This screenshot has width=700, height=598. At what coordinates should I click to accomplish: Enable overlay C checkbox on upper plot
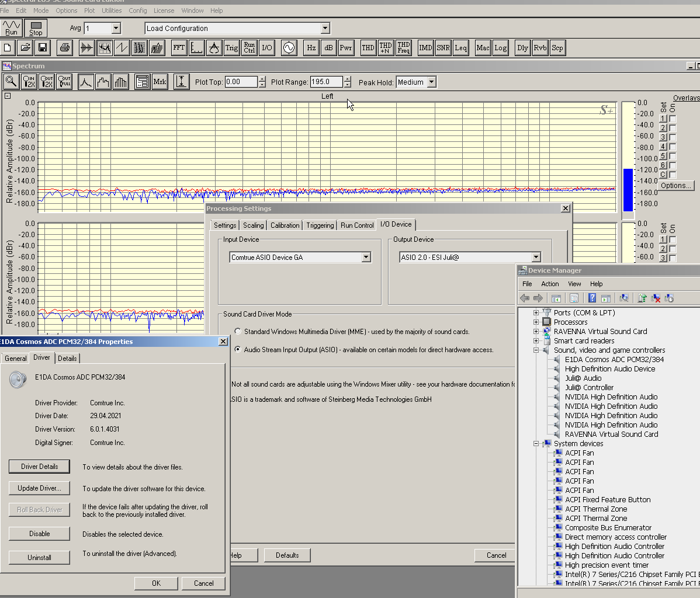673,175
